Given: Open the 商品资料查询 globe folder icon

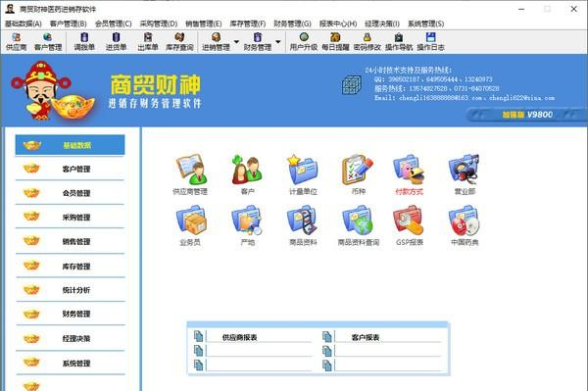Looking at the screenshot, I should 358,225.
